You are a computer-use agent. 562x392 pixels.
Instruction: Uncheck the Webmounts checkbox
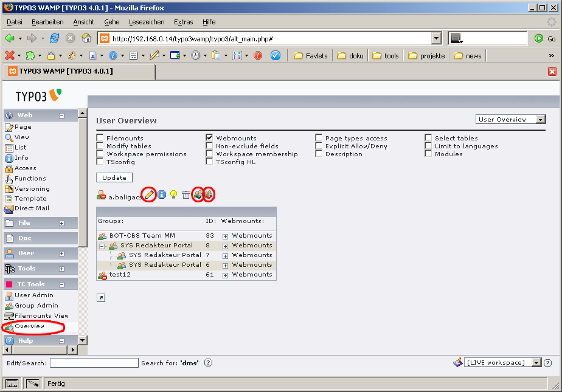click(x=209, y=138)
